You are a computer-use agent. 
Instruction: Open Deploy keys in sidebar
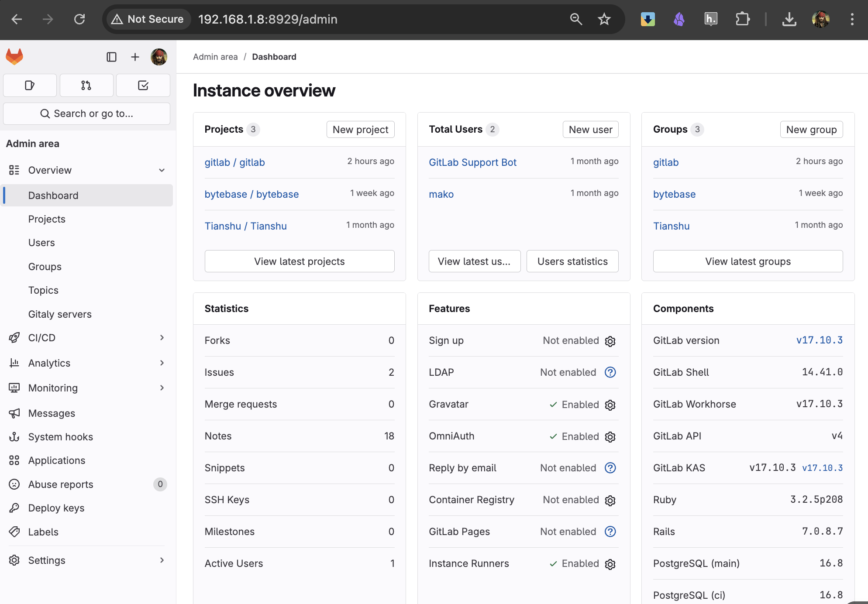87,508
